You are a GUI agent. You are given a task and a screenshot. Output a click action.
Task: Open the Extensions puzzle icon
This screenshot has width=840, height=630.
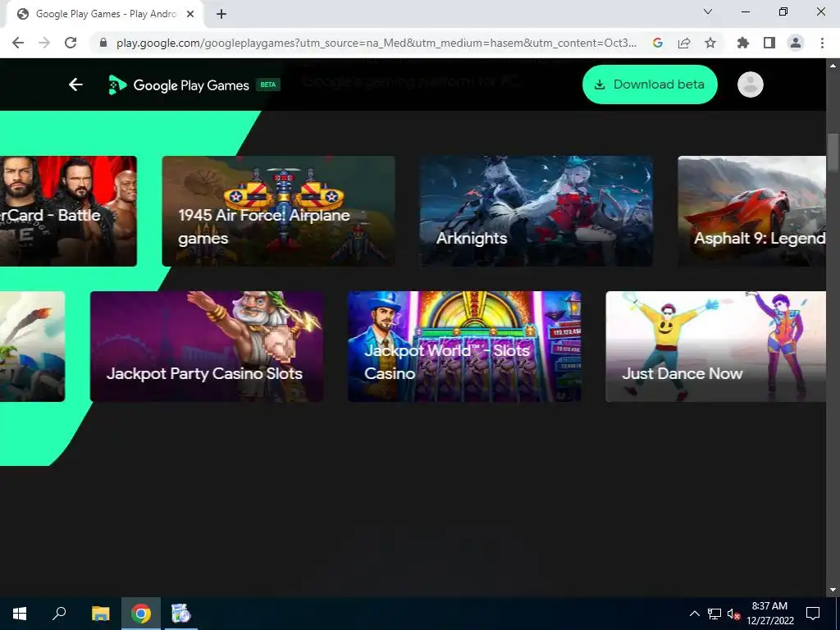pyautogui.click(x=743, y=43)
